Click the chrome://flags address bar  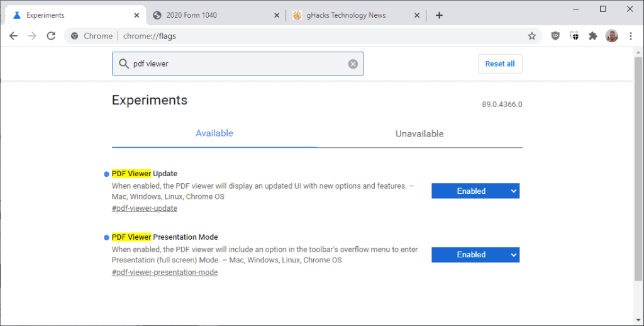click(303, 36)
